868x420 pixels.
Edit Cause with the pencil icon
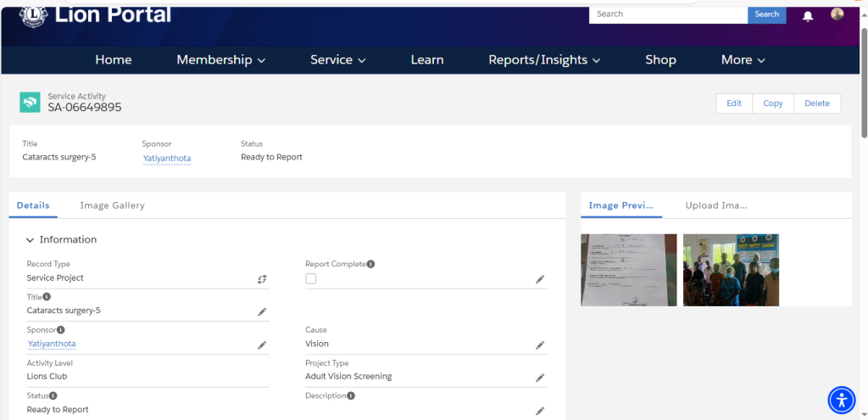(x=540, y=345)
